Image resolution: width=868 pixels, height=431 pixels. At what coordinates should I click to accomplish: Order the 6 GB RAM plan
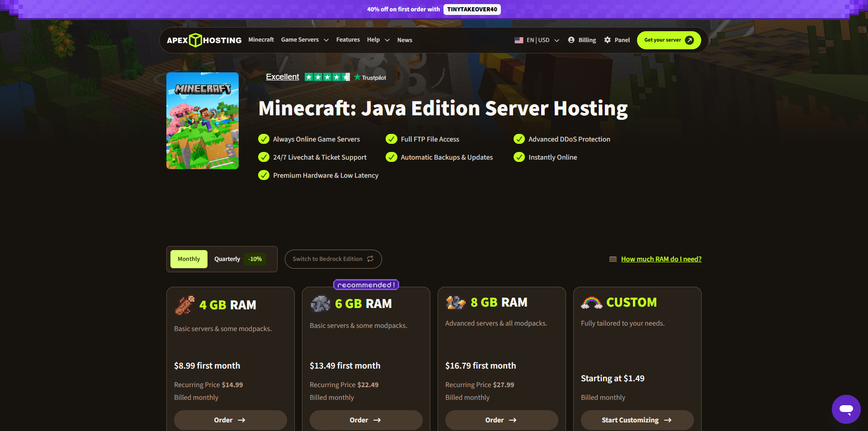tap(366, 420)
